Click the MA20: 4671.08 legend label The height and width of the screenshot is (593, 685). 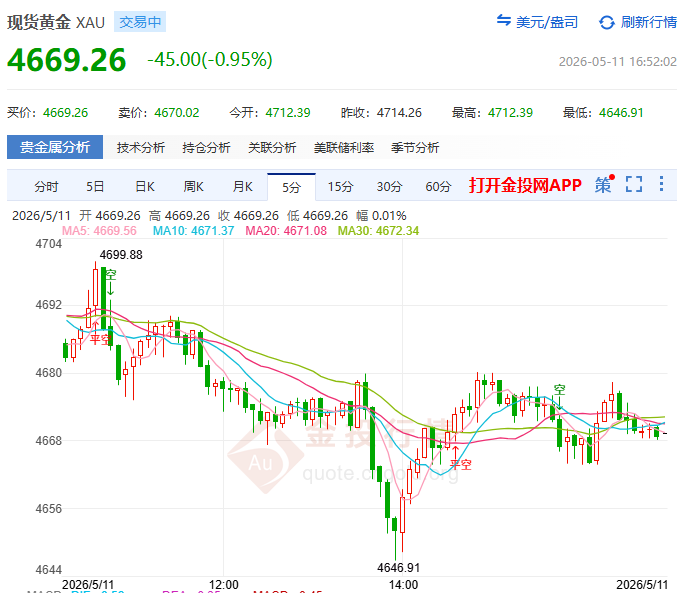pos(286,231)
